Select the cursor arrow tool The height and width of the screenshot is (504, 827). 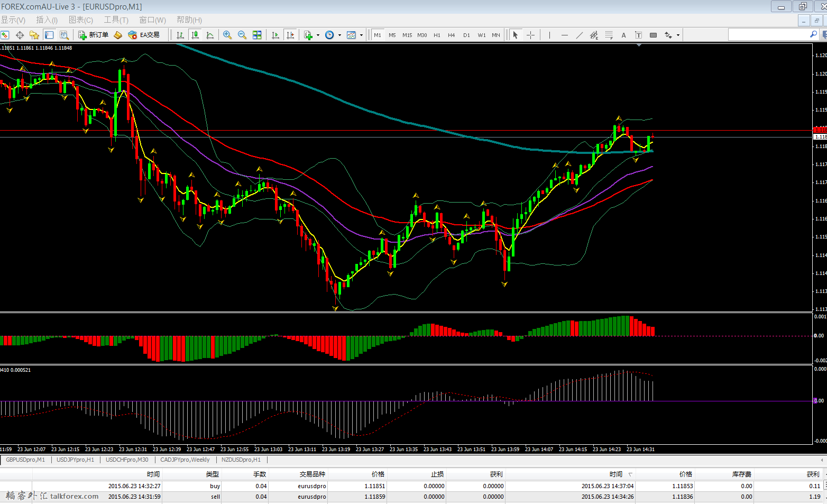(x=516, y=35)
